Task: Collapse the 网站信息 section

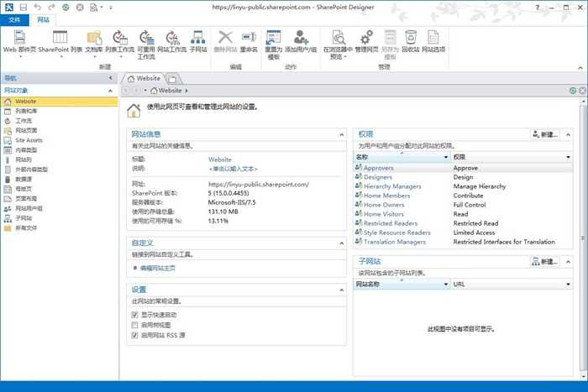Action: pyautogui.click(x=341, y=134)
